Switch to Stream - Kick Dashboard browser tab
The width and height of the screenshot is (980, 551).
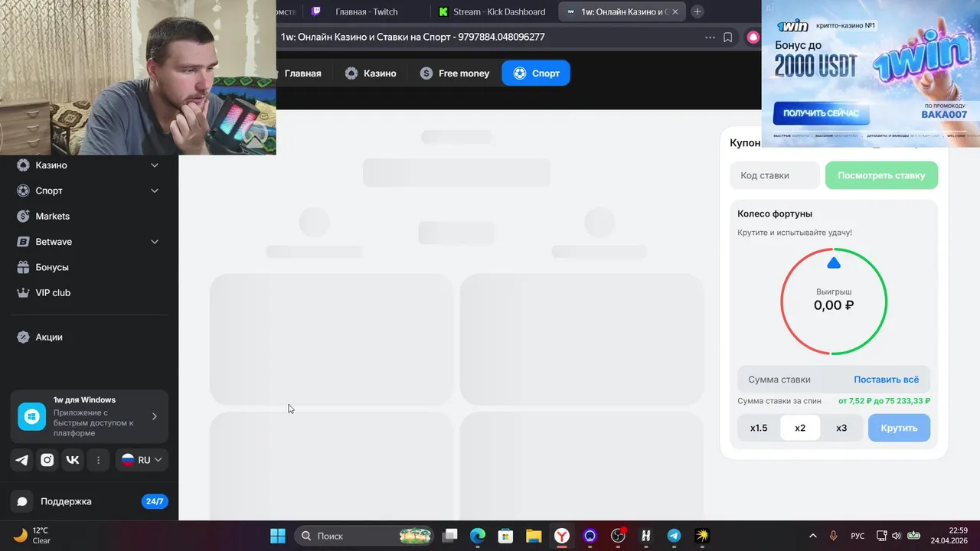click(493, 11)
